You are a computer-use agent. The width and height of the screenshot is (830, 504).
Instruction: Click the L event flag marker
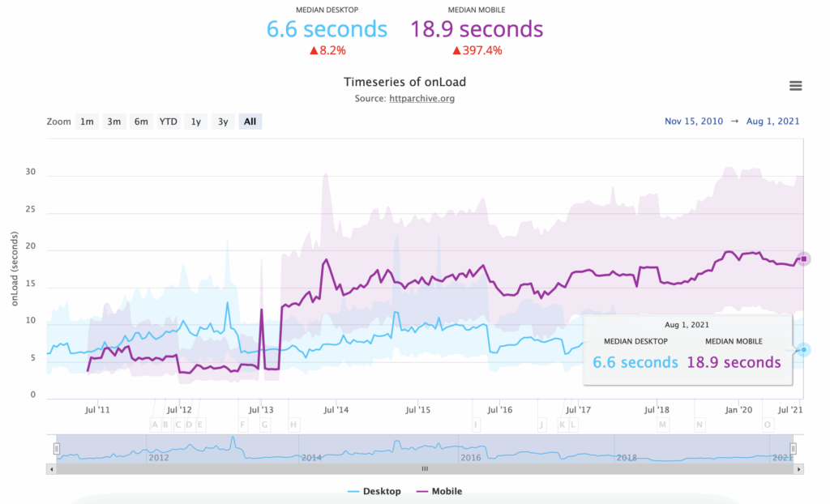pos(572,425)
